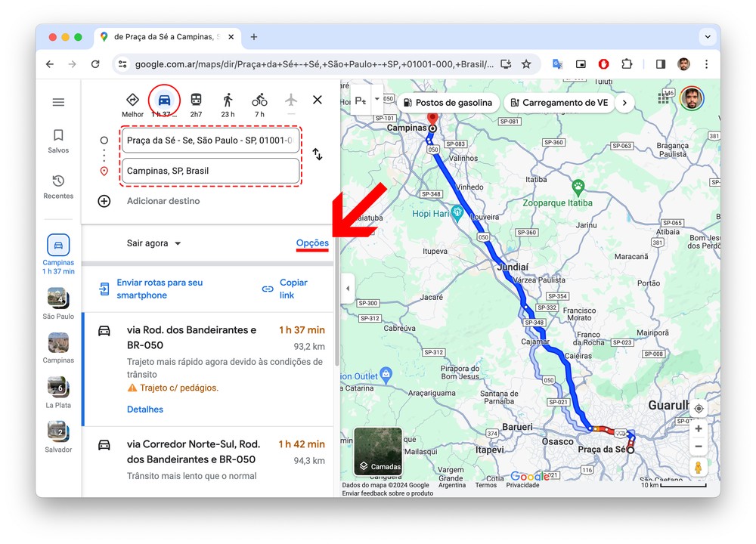
Task: Open the Salvador recent thumbnail
Action: pos(58,437)
